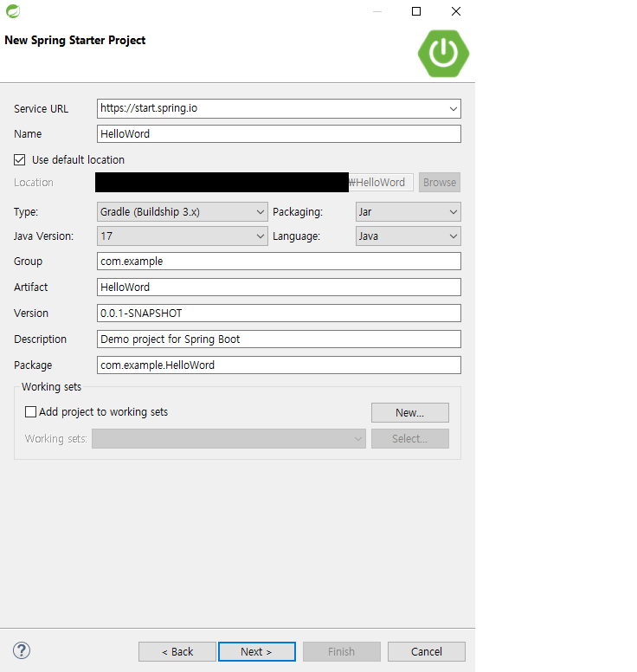Image resolution: width=637 pixels, height=672 pixels.
Task: Enable Add project to working sets
Action: (x=30, y=412)
